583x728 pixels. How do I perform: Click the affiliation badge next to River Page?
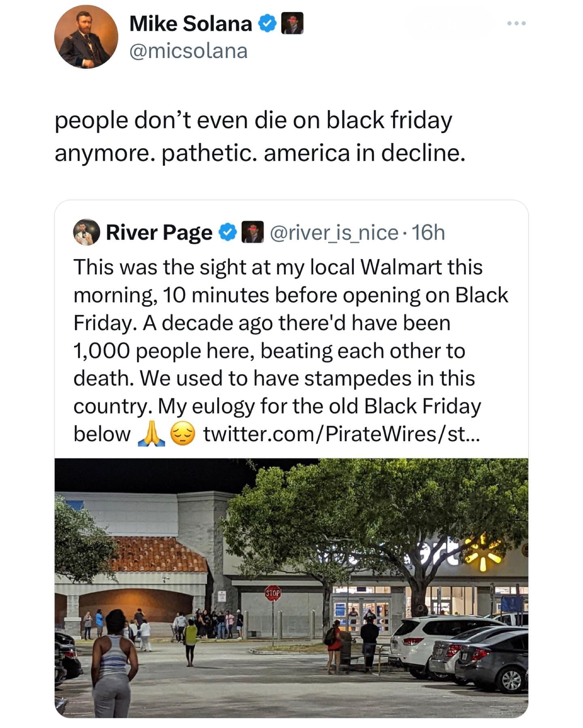pyautogui.click(x=253, y=232)
